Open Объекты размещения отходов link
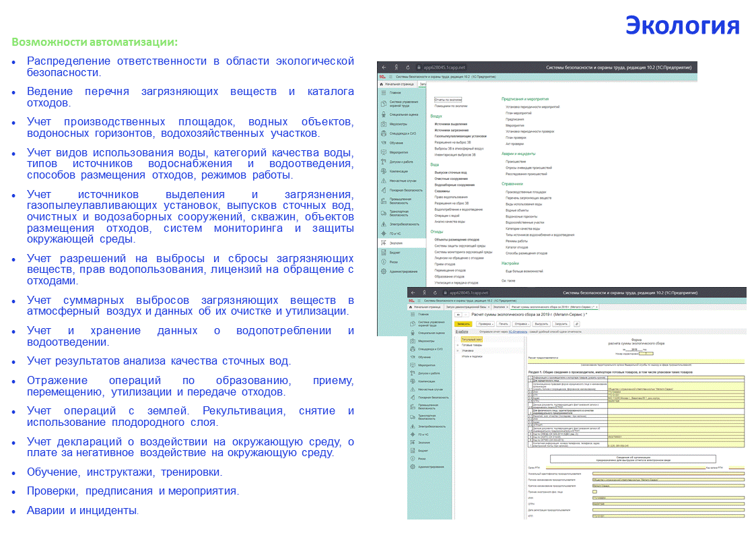 (x=456, y=239)
